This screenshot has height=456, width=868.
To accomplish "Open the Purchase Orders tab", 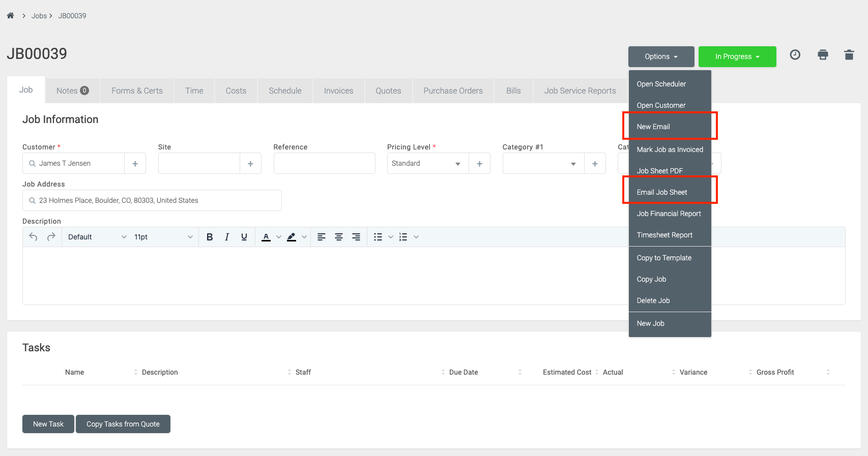I will point(453,90).
